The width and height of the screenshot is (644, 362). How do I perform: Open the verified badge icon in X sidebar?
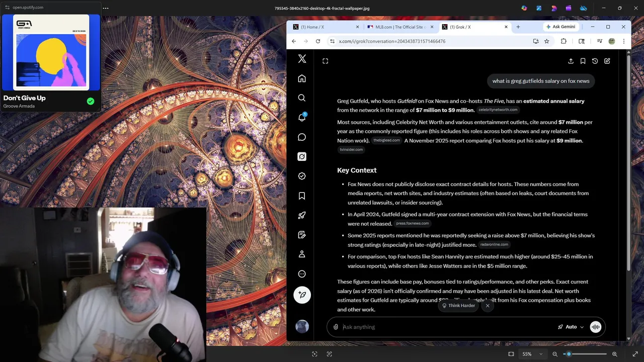302,176
